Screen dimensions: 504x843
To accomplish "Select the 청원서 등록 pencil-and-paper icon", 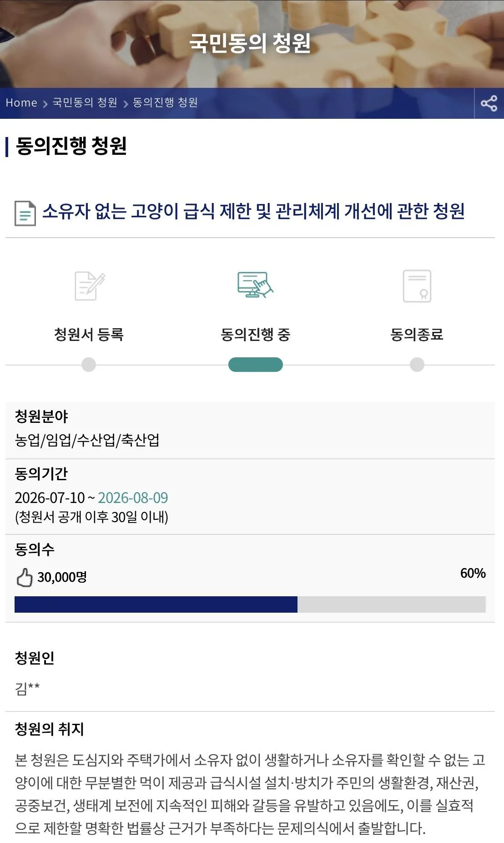I will [x=90, y=286].
